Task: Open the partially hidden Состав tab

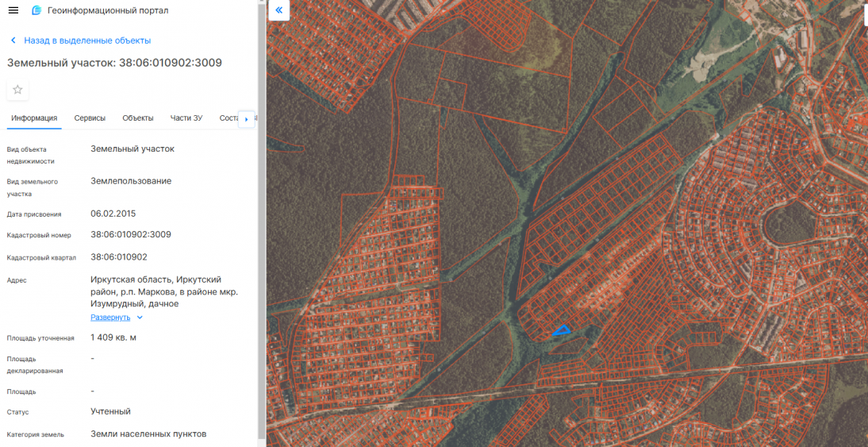Action: pyautogui.click(x=229, y=118)
